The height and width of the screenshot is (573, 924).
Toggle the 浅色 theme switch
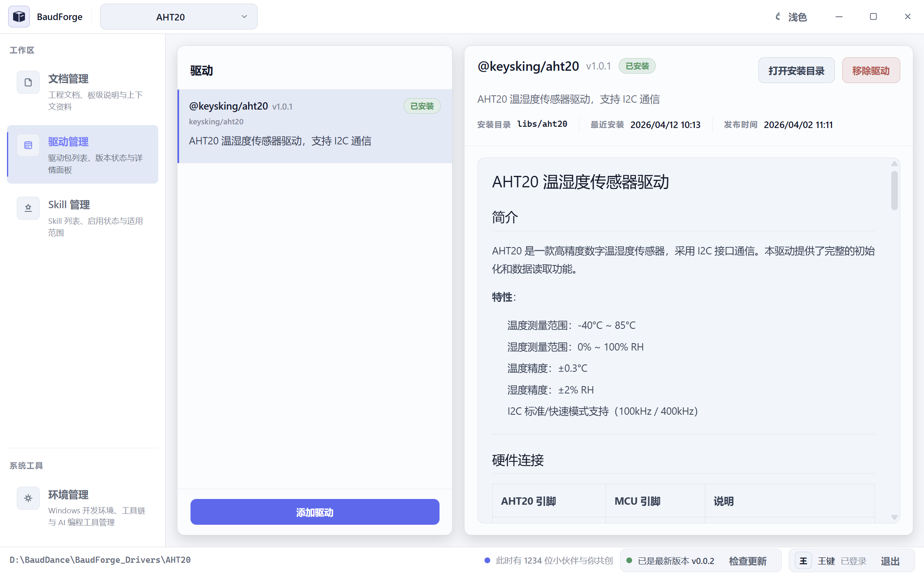791,17
